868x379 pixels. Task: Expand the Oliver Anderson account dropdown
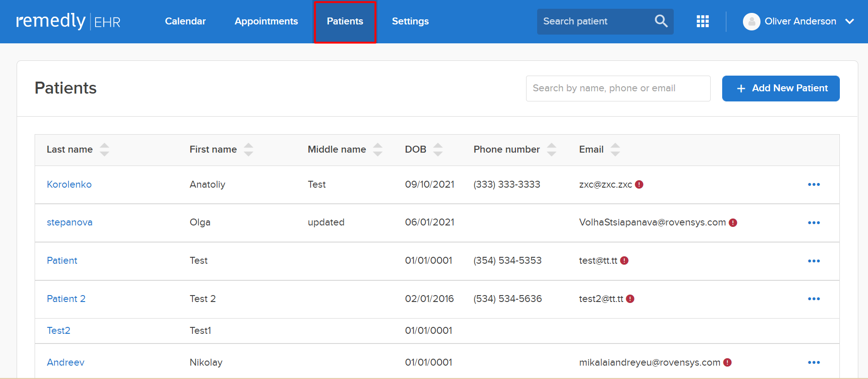tap(849, 21)
